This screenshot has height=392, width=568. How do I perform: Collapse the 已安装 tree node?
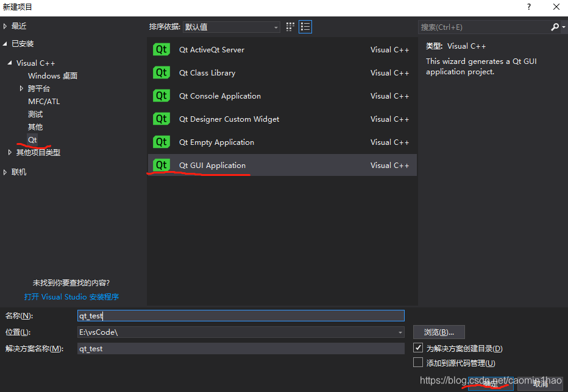(x=5, y=44)
